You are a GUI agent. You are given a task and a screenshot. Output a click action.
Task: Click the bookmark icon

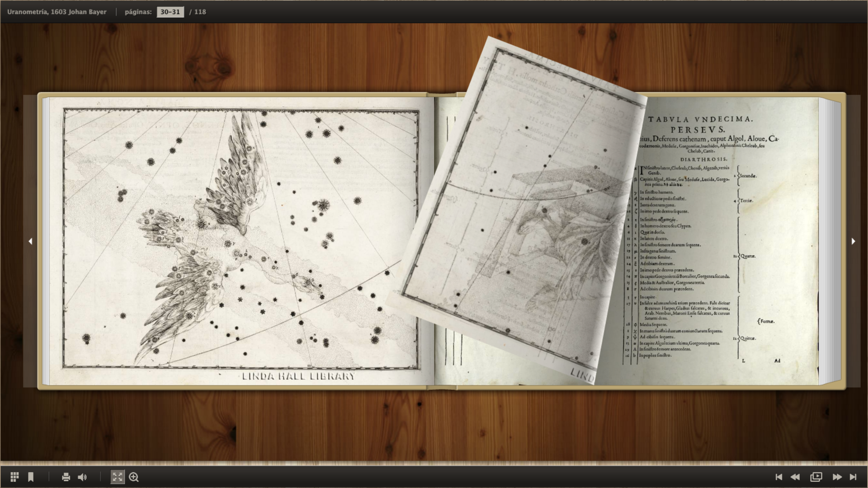click(x=31, y=477)
